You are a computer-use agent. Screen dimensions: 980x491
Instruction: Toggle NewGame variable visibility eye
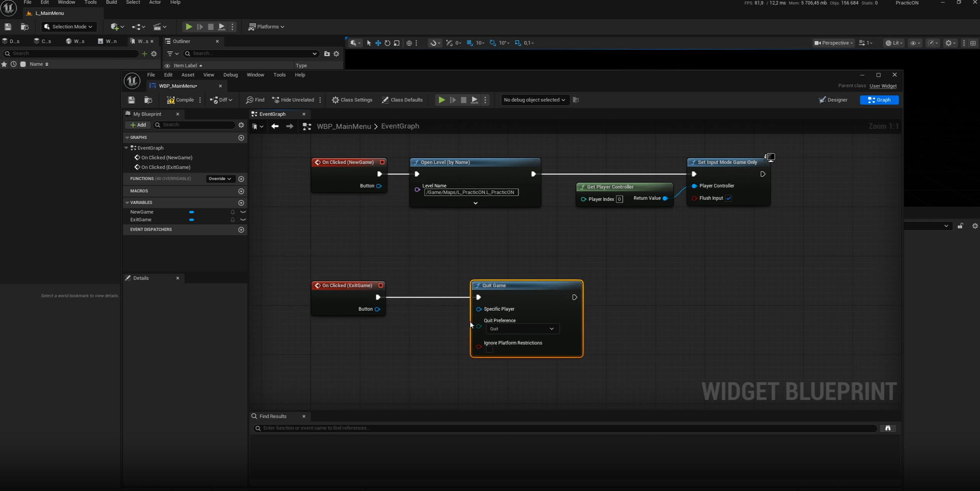[x=243, y=212]
